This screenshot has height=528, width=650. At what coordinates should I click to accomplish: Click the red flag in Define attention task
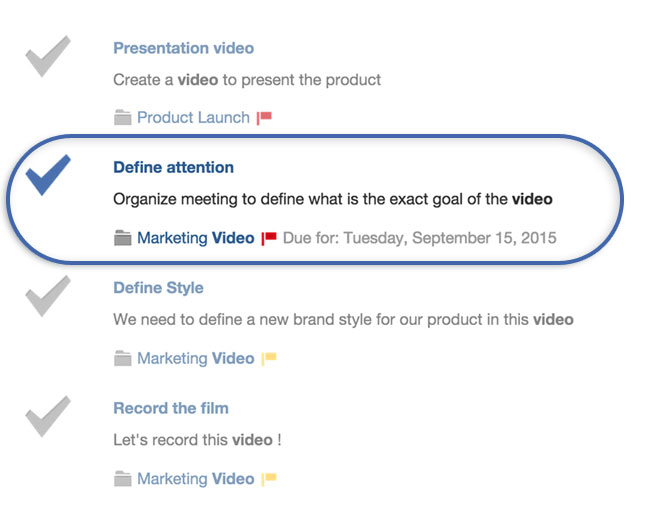click(269, 238)
